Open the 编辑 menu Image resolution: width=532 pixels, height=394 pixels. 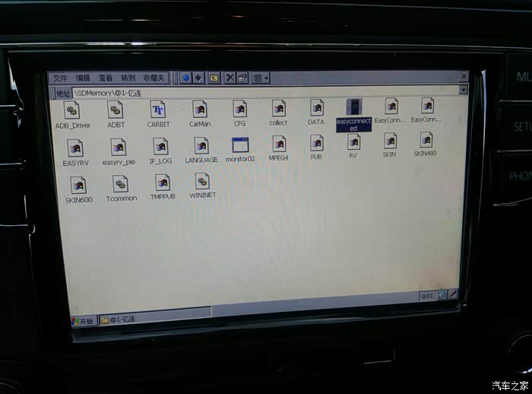pyautogui.click(x=82, y=78)
